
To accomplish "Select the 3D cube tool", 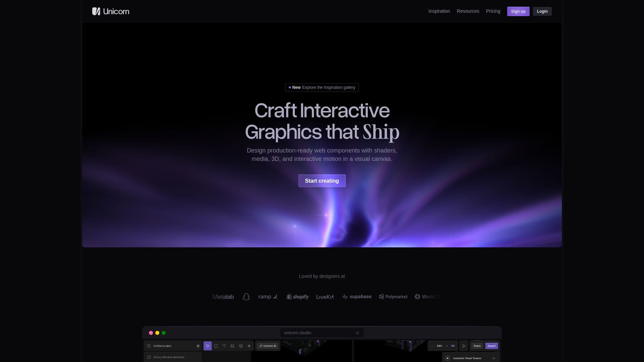I will 241,346.
